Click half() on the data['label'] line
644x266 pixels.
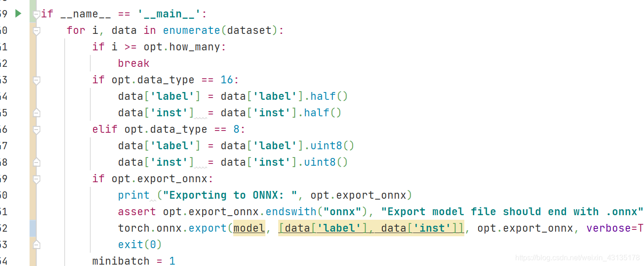click(329, 96)
